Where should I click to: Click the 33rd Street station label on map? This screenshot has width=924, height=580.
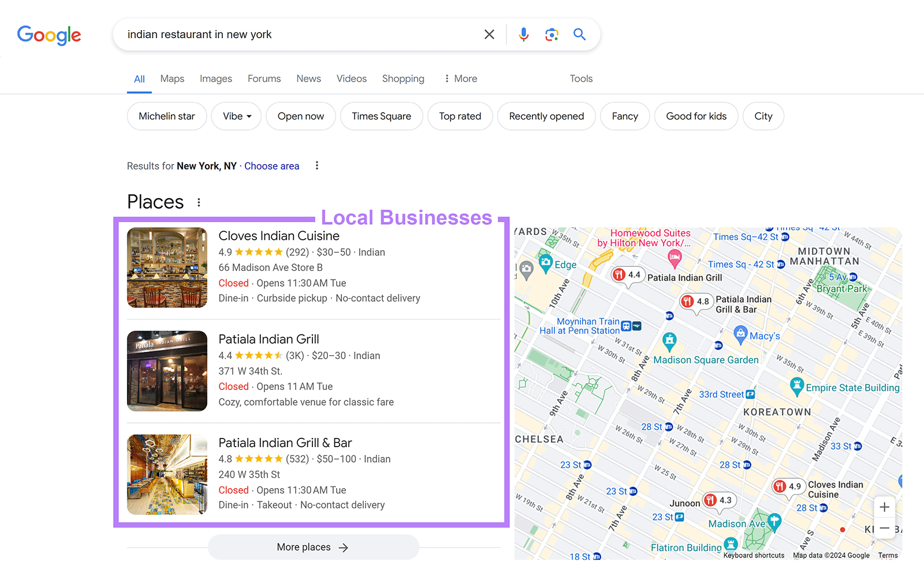[x=721, y=395]
